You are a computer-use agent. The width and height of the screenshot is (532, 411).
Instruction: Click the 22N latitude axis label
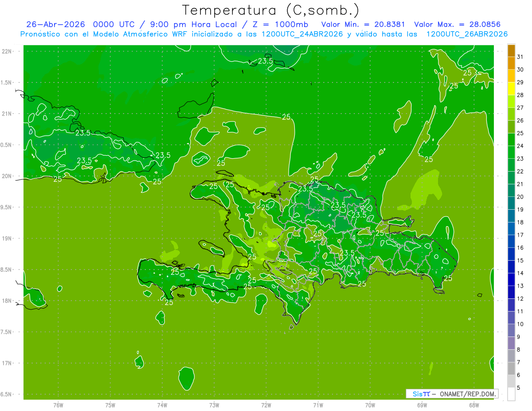pos(7,51)
